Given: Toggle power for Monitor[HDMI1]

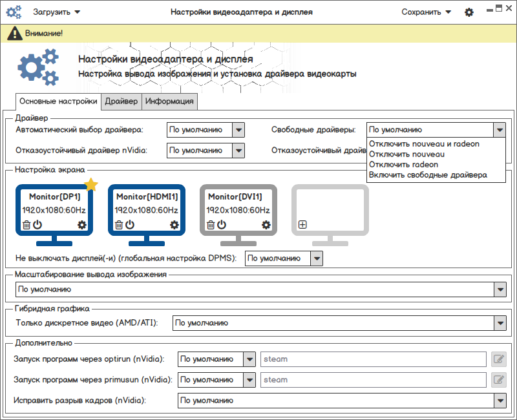Looking at the screenshot, I should (130, 225).
